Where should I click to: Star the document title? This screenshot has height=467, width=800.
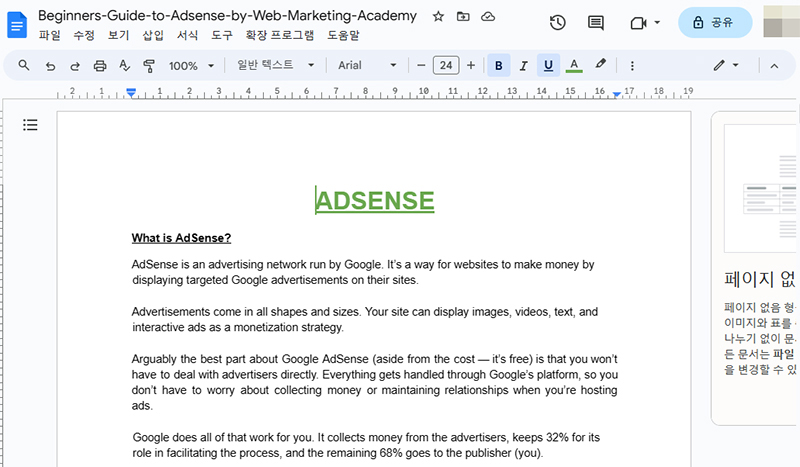(438, 16)
